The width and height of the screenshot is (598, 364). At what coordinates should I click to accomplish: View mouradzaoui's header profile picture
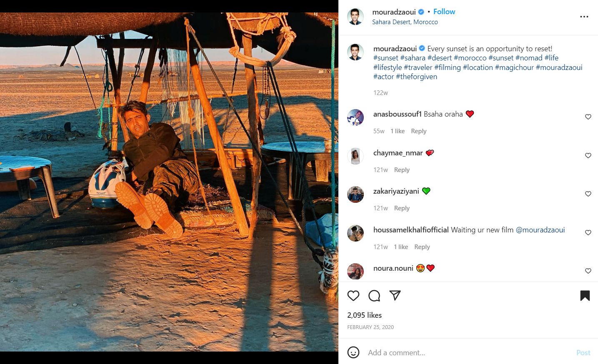point(355,17)
